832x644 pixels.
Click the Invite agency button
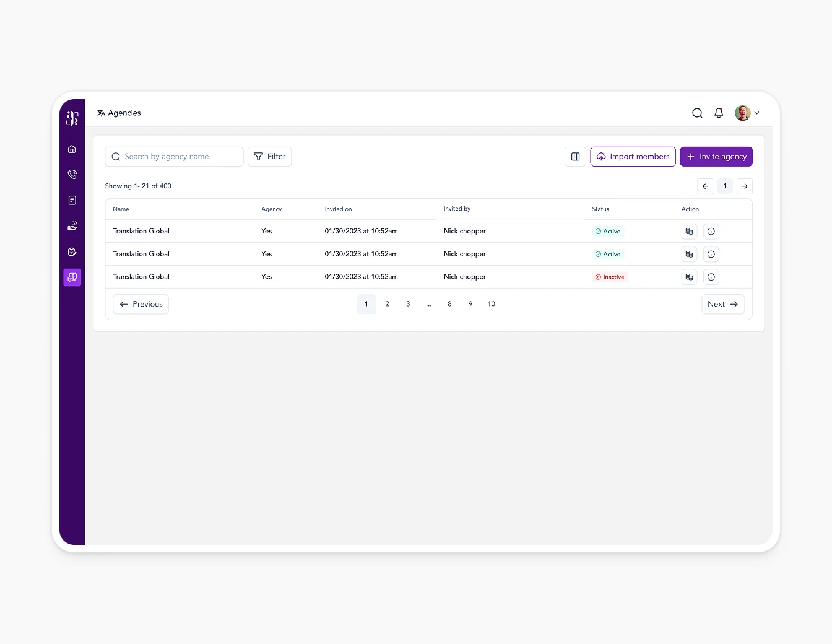[716, 157]
